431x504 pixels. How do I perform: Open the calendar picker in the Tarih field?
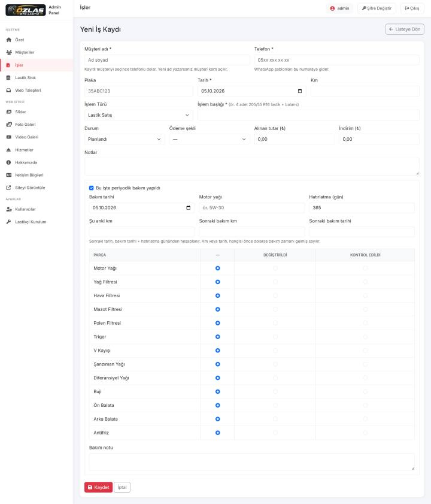[300, 91]
